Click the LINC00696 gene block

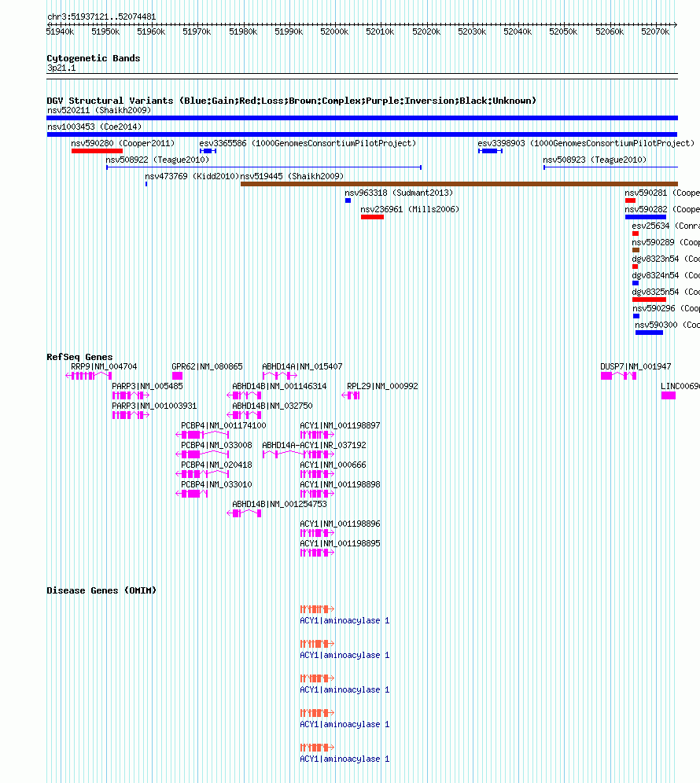click(668, 395)
